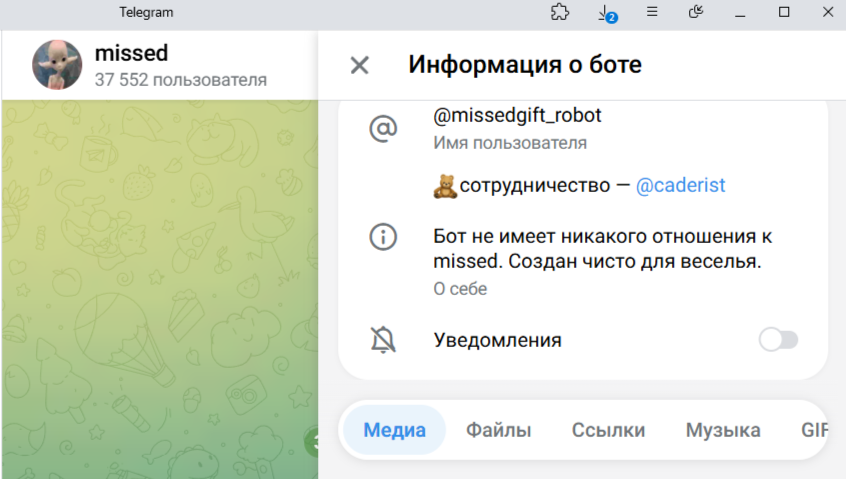The image size is (846, 479).
Task: Select the Медиа tab
Action: pyautogui.click(x=394, y=430)
